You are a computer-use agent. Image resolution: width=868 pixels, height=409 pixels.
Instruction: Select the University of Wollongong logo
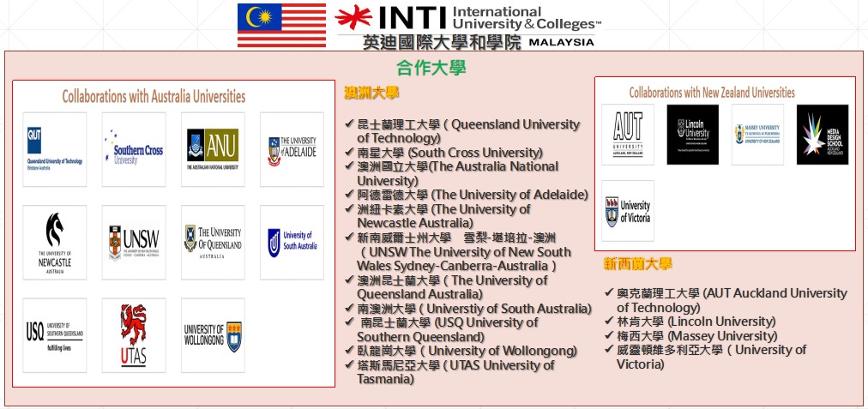pos(213,335)
